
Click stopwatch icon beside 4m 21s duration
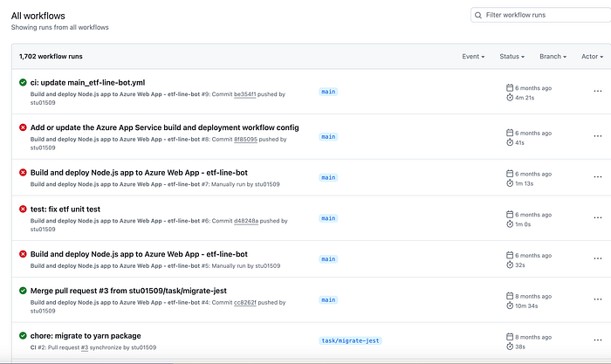coord(510,98)
